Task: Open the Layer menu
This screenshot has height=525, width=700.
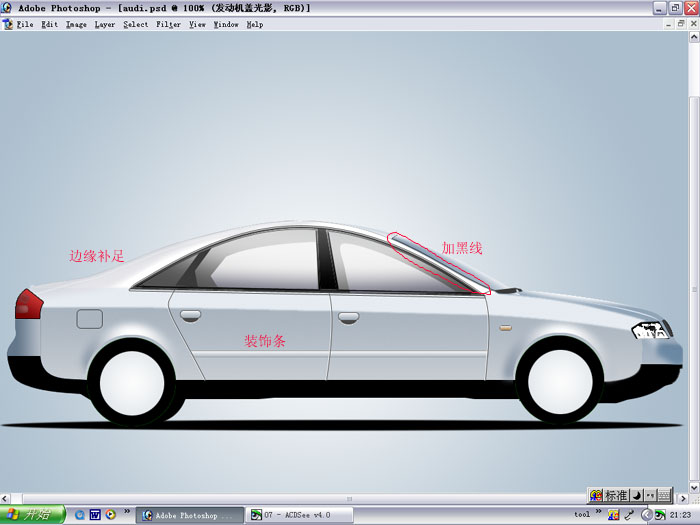Action: (x=105, y=24)
